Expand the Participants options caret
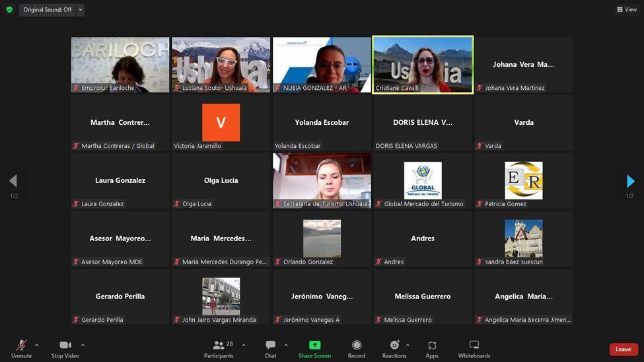The width and height of the screenshot is (644, 362). click(244, 345)
